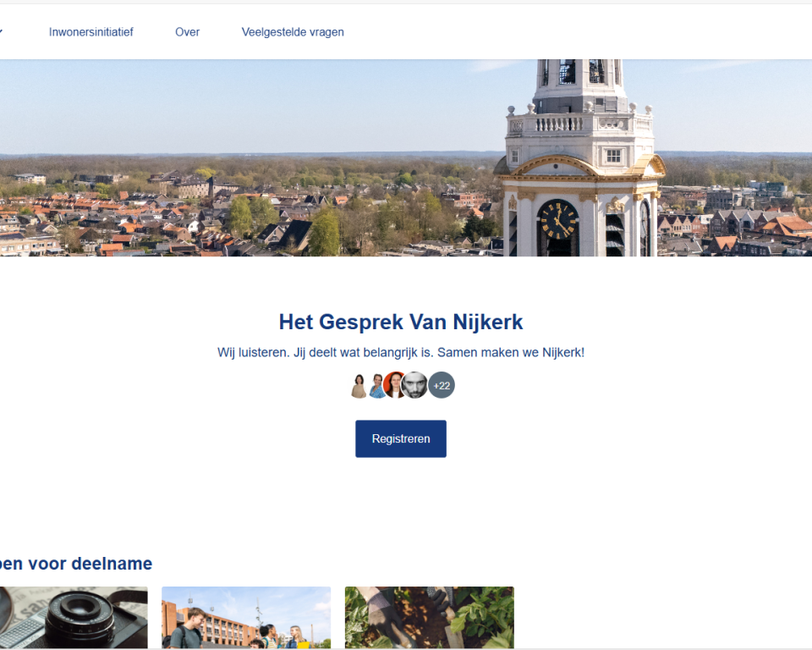Screen dimensions: 812x650
Task: Click the avatar with orange background
Action: pos(394,385)
